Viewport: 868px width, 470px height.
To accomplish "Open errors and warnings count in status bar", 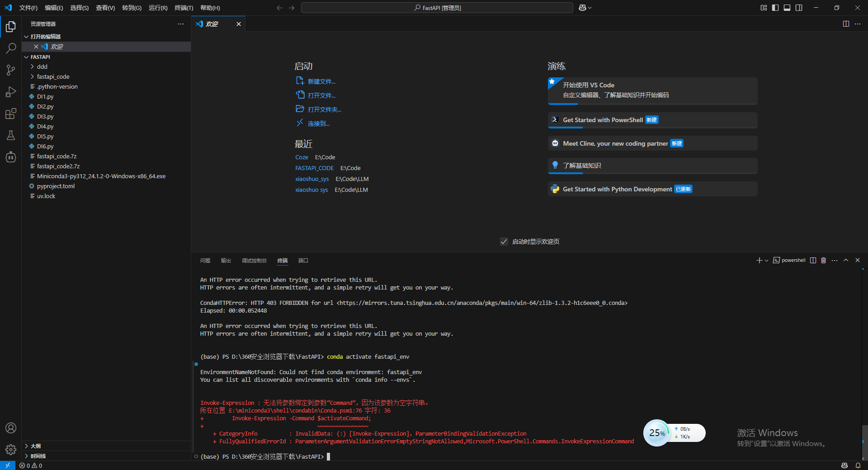I will (x=31, y=465).
